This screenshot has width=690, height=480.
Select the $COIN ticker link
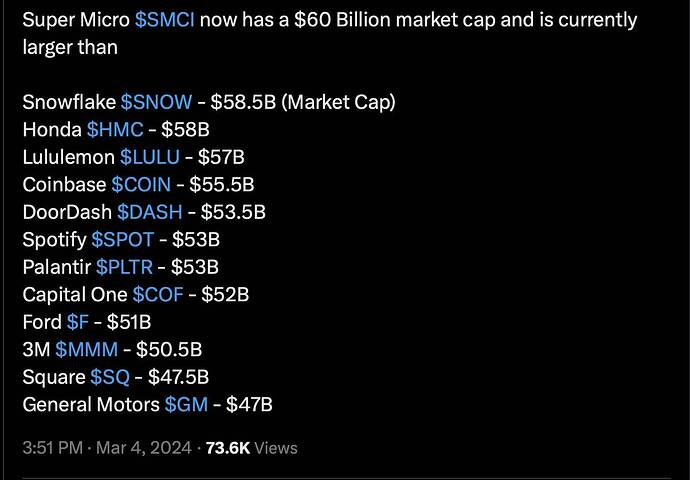coord(140,184)
